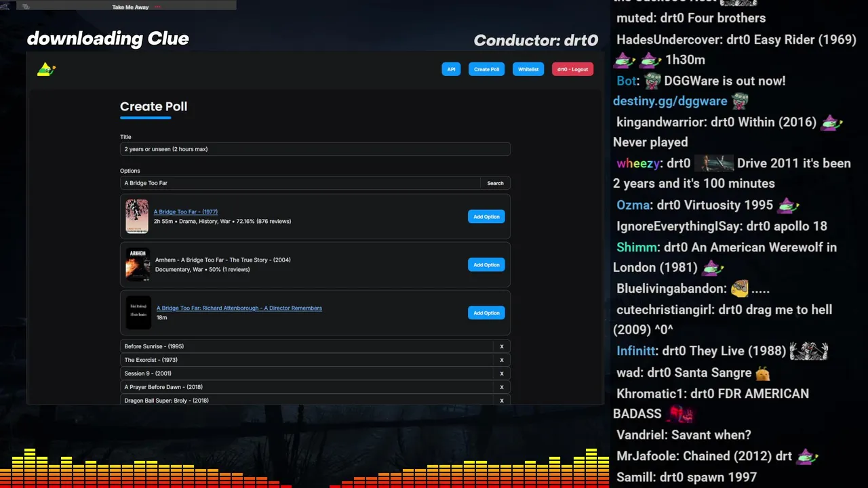Click the Bot username in chat

click(626, 81)
